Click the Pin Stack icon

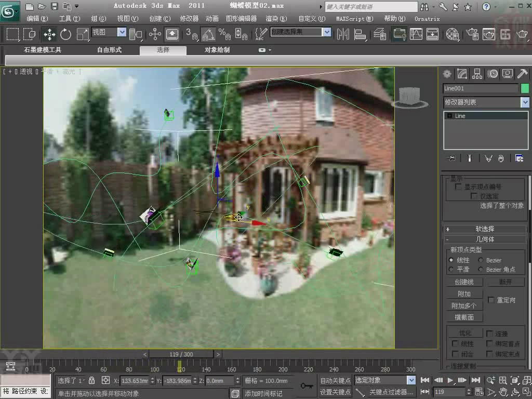tap(452, 158)
